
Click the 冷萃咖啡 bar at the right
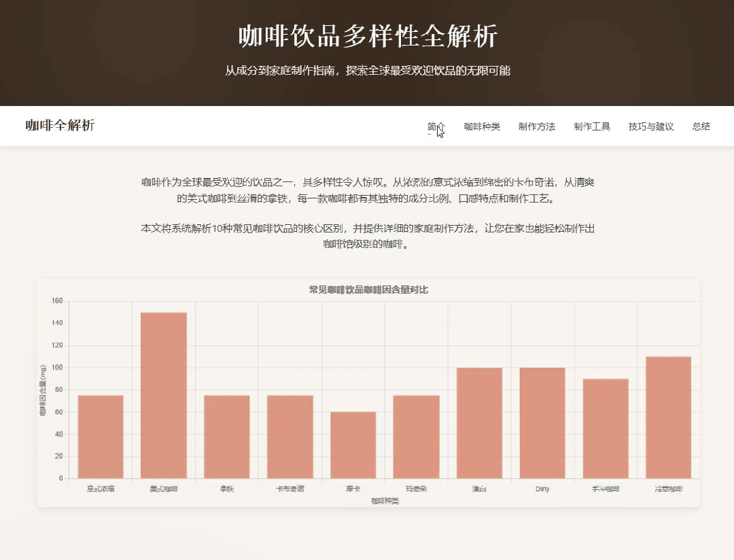pos(669,417)
